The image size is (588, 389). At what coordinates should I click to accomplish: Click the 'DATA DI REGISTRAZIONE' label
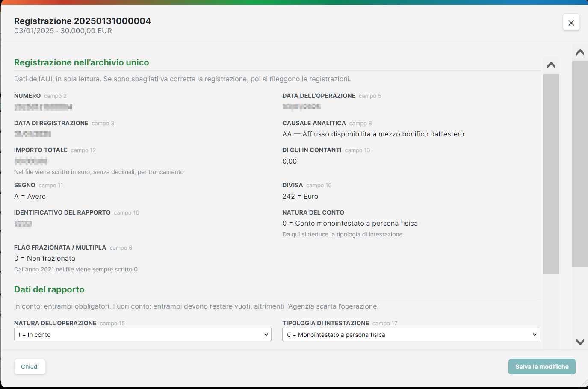click(x=51, y=123)
